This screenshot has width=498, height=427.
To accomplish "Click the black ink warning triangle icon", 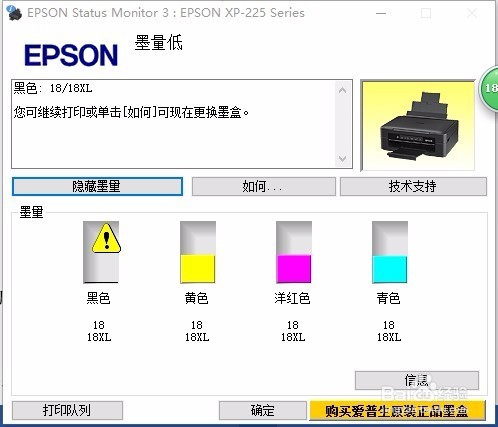I will click(106, 238).
